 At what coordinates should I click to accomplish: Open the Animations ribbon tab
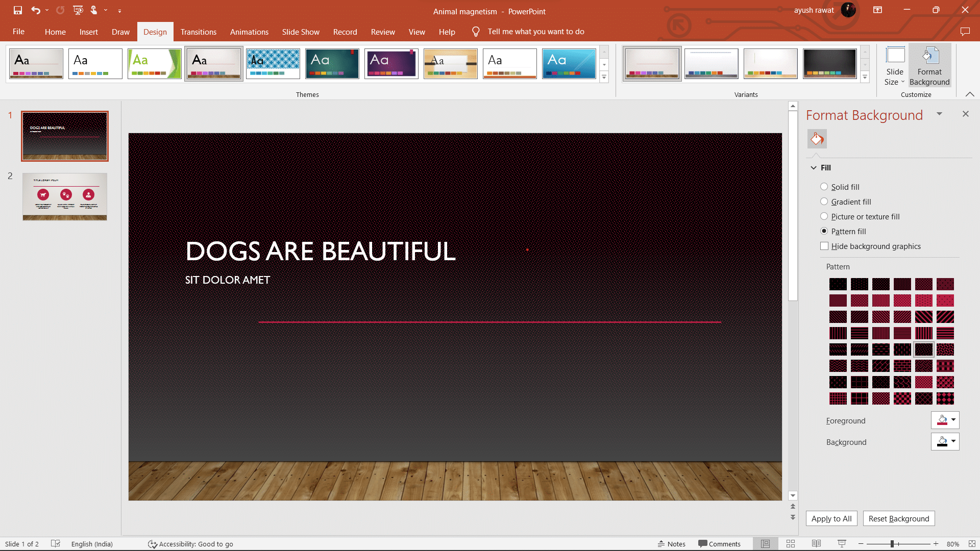tap(249, 32)
